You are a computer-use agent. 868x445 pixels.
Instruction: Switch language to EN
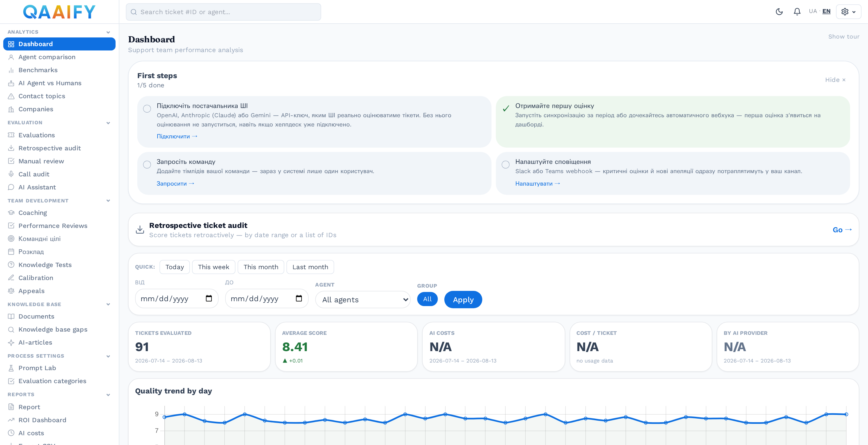tap(826, 11)
